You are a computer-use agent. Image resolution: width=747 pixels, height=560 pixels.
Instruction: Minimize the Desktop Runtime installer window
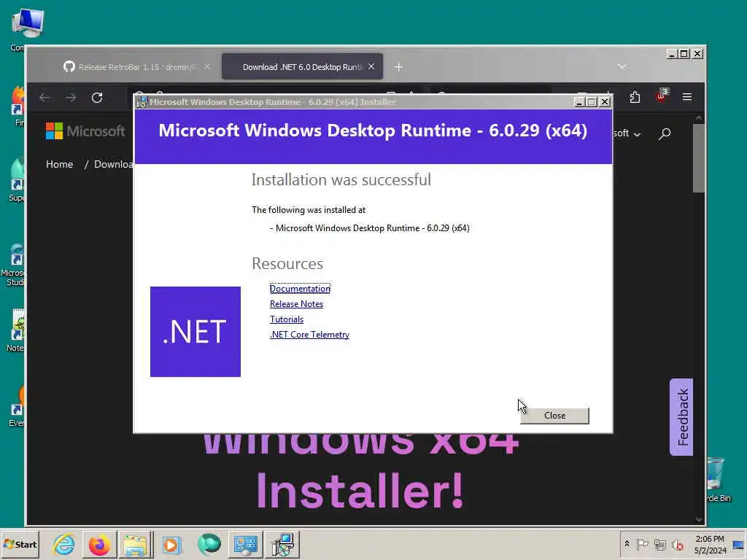pyautogui.click(x=579, y=102)
